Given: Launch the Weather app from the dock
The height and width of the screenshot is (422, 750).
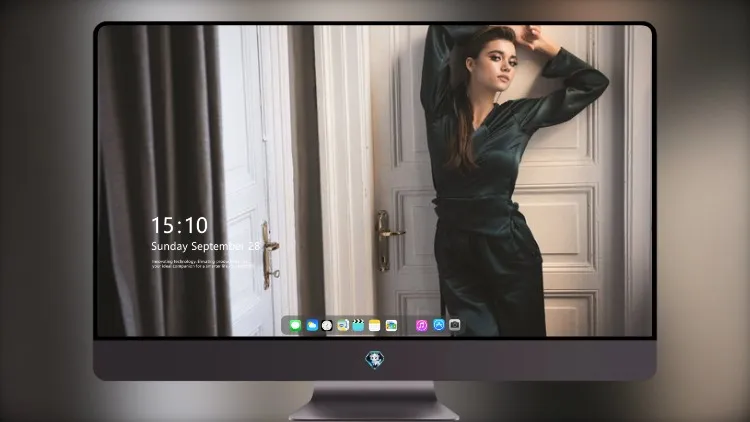Looking at the screenshot, I should point(312,325).
